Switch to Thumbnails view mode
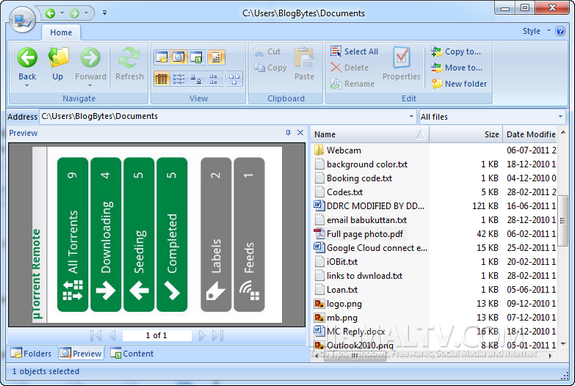Viewport: 575px width, 386px height. coord(234,78)
